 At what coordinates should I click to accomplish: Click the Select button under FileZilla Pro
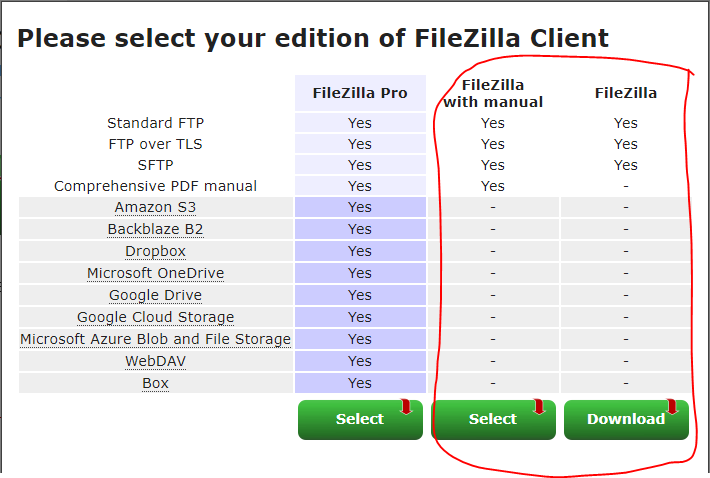359,419
